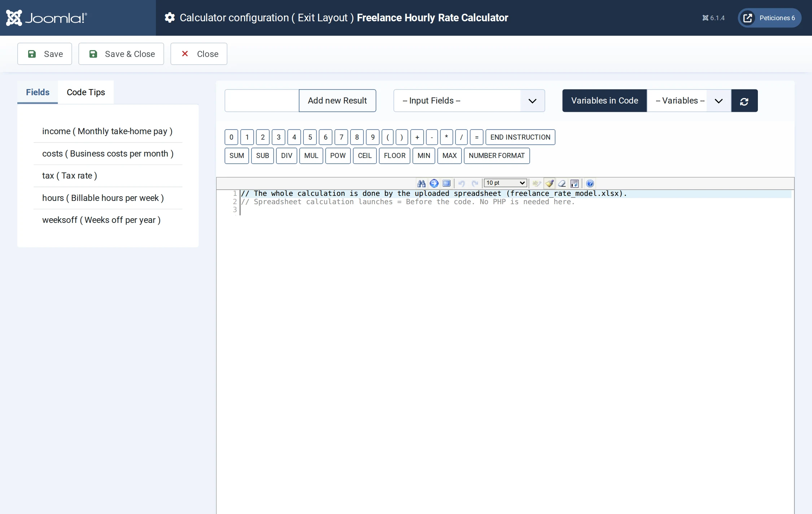Expand the Variables dropdown
Viewport: 812px width, 514px height.
click(x=689, y=101)
